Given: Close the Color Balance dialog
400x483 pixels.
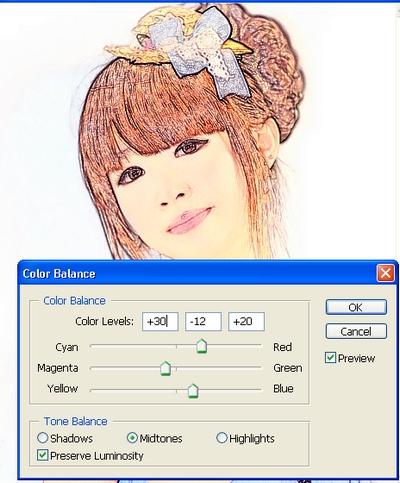Looking at the screenshot, I should pyautogui.click(x=385, y=273).
